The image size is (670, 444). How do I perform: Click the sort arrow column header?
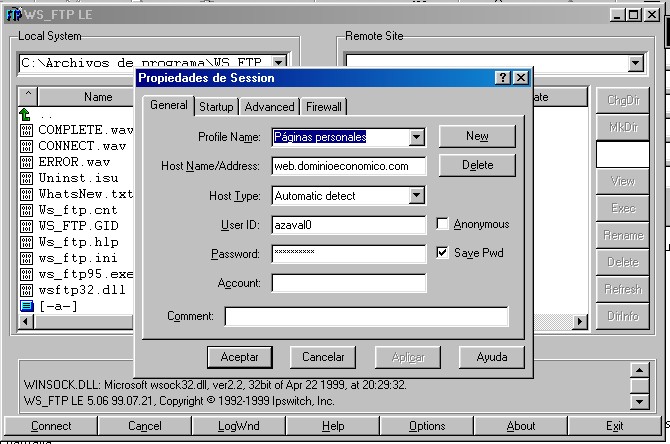point(28,96)
